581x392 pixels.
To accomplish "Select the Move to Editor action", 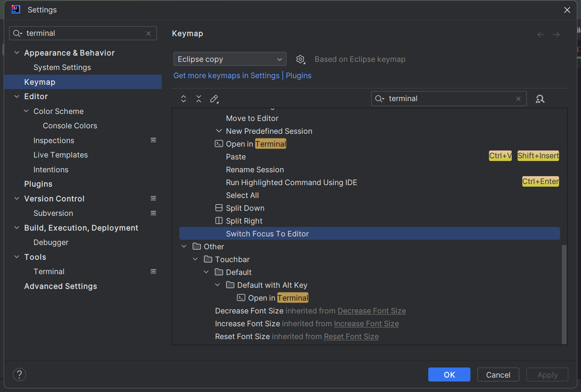I will (x=369, y=118).
